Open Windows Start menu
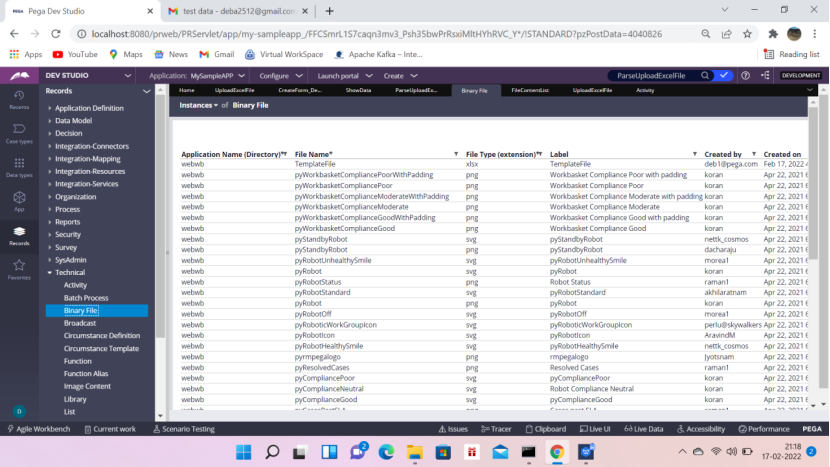 (243, 452)
